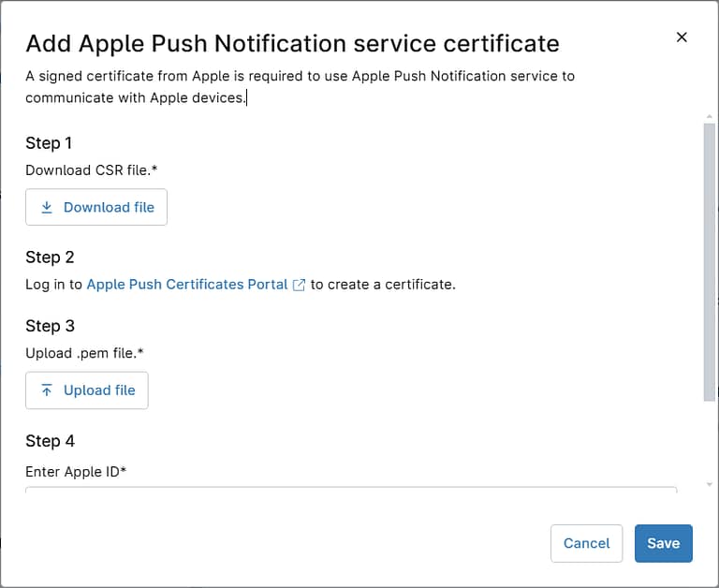Click the Step 3 heading

point(50,326)
